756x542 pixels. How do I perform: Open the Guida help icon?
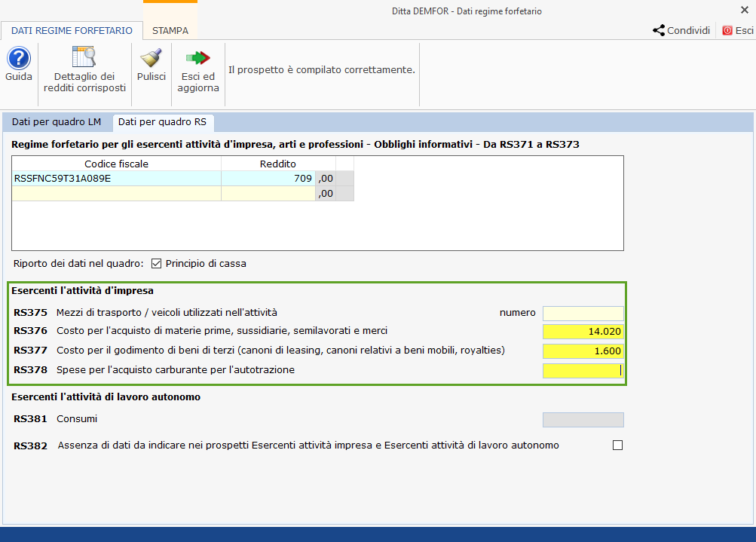tap(18, 58)
